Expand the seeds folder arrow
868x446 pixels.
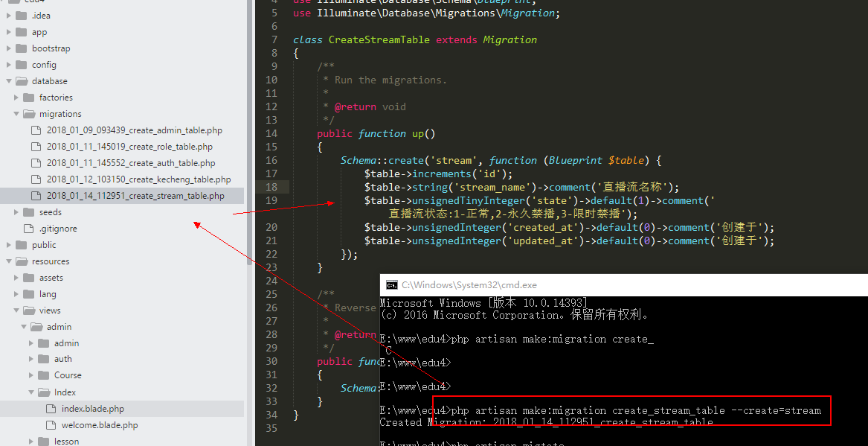(16, 212)
